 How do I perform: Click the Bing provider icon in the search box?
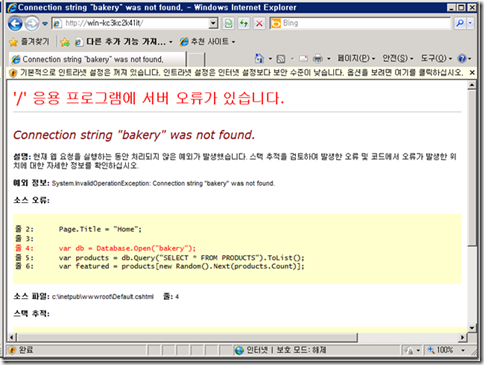tap(276, 23)
